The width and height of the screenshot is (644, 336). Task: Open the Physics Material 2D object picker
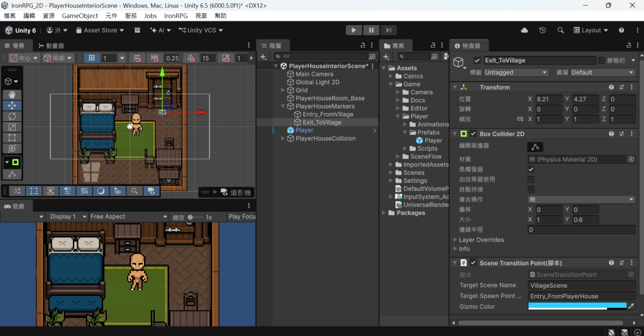631,159
